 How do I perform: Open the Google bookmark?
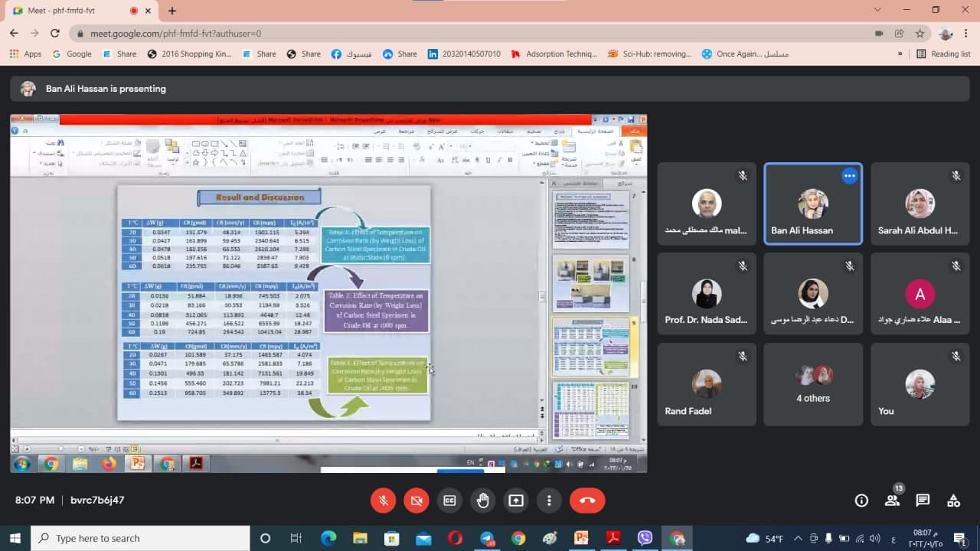(72, 54)
